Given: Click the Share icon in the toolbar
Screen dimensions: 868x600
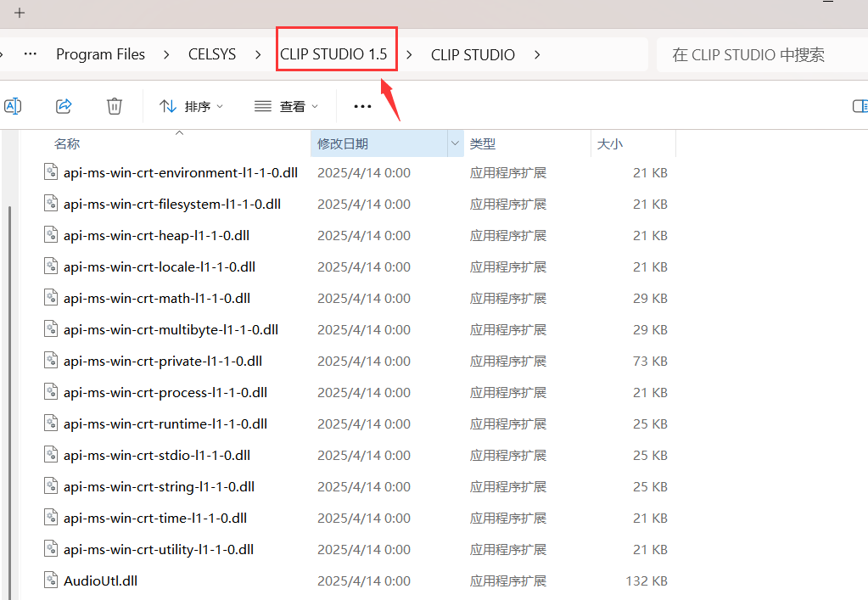Looking at the screenshot, I should (64, 105).
